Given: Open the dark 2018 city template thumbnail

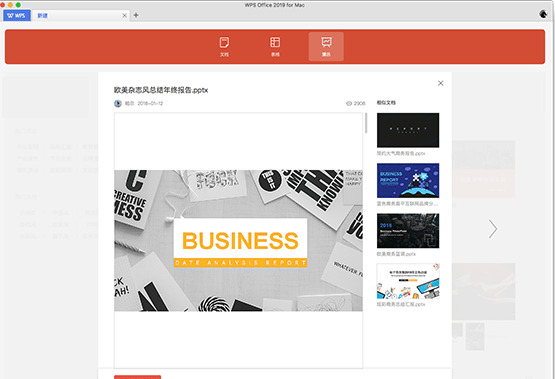Looking at the screenshot, I should pos(408,231).
